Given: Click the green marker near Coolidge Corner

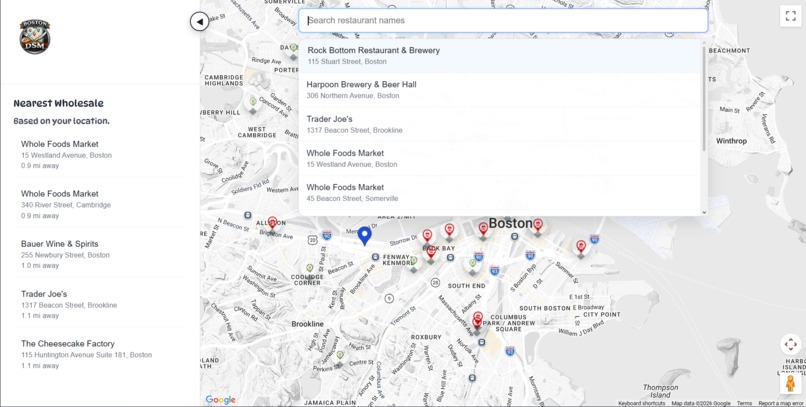Looking at the screenshot, I should tap(309, 268).
